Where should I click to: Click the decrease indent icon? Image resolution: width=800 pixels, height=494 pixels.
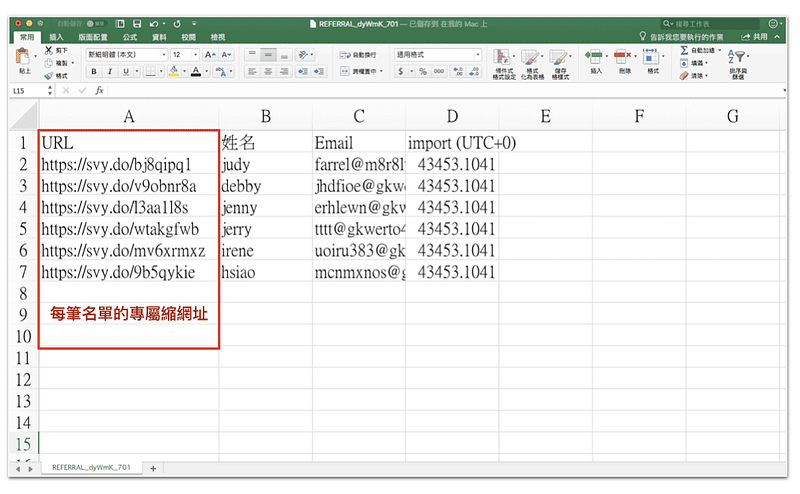303,71
